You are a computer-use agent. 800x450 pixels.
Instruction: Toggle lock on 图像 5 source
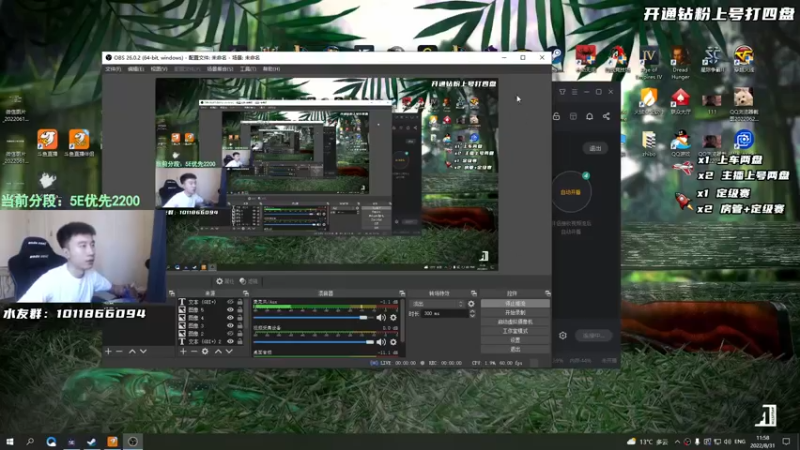pyautogui.click(x=240, y=310)
